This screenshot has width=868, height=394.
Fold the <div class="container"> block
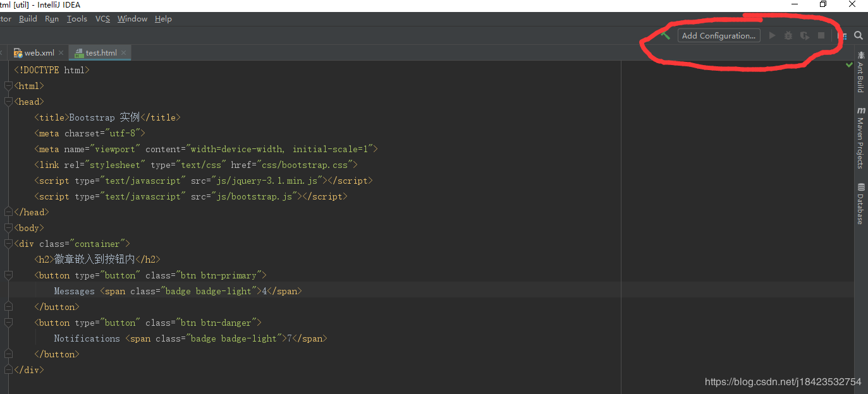point(8,244)
